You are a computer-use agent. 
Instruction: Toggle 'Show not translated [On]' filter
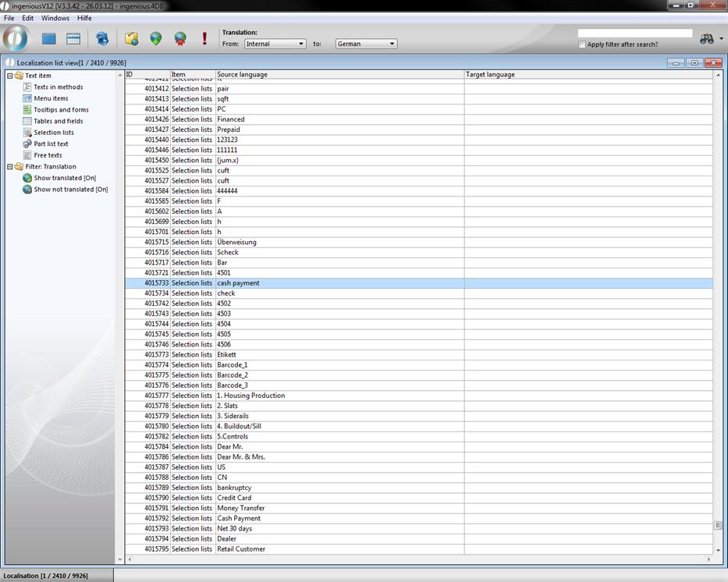(x=70, y=190)
